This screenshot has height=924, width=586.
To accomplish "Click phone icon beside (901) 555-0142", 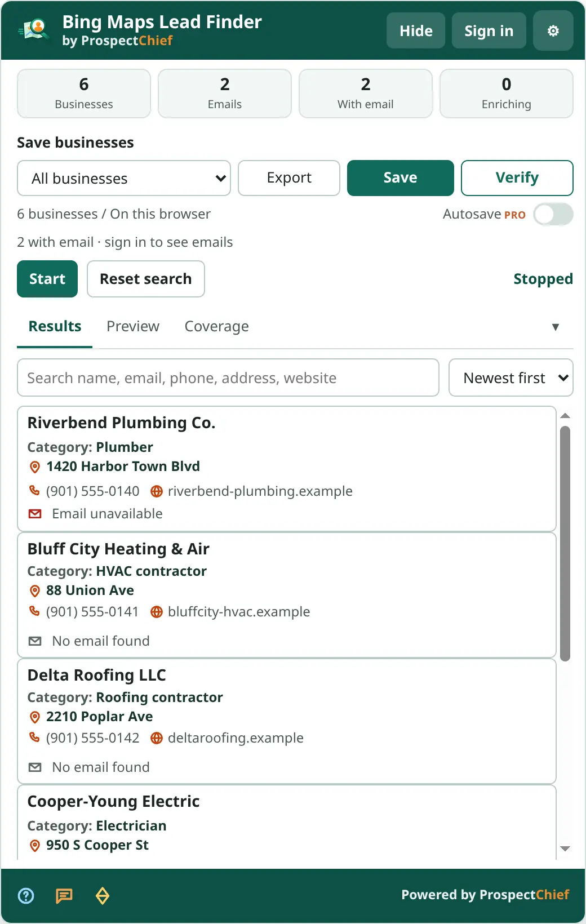I will 34,738.
